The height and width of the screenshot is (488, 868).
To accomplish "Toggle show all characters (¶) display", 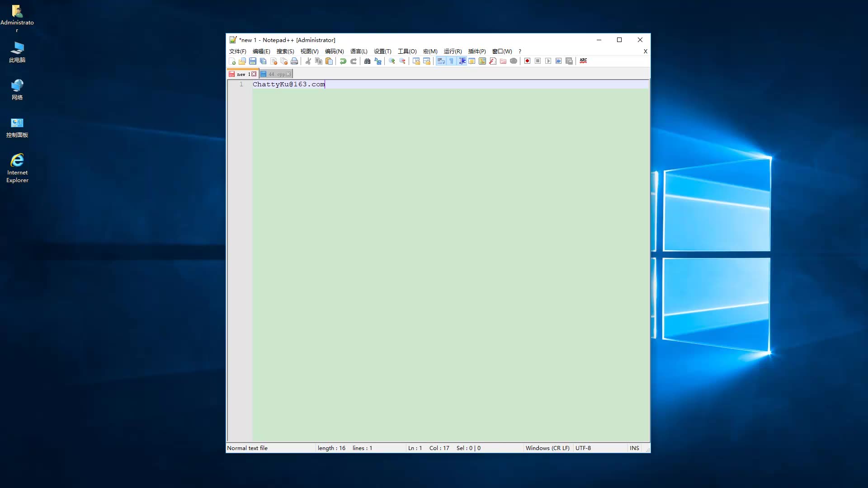I will (451, 61).
